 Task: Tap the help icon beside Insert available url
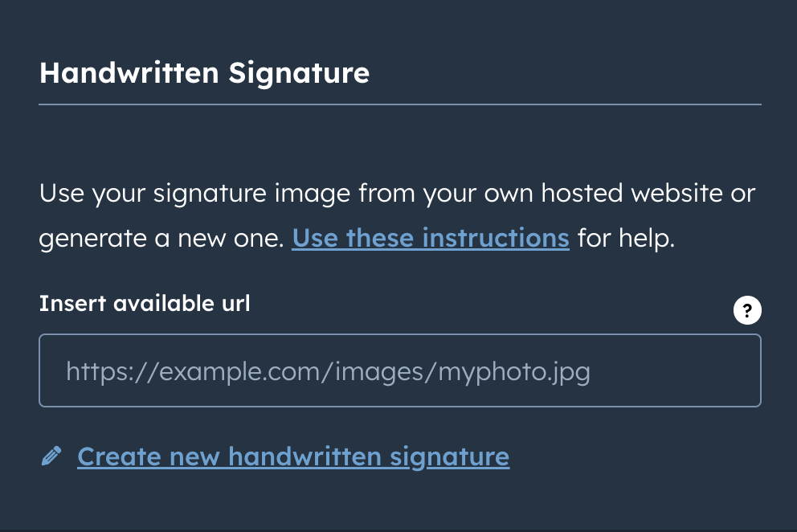click(747, 310)
